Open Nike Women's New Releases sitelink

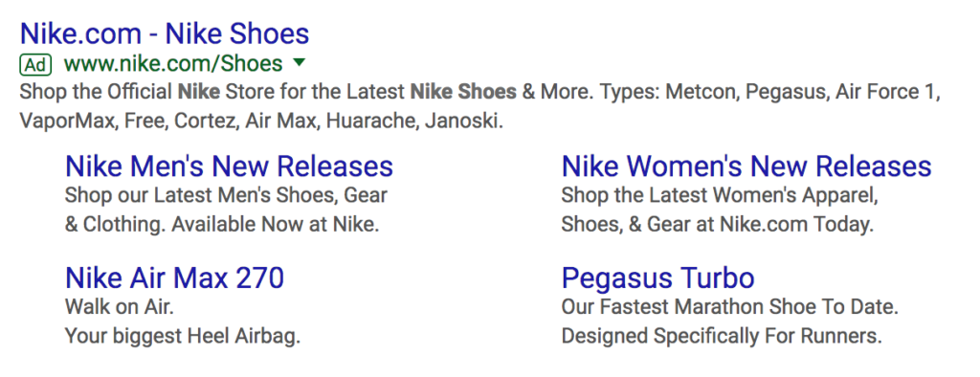coord(746,166)
